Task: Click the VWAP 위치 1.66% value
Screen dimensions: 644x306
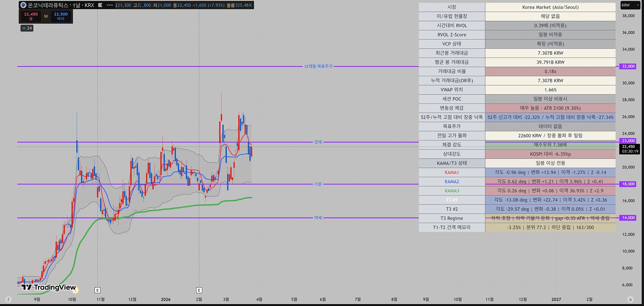Action: point(550,90)
